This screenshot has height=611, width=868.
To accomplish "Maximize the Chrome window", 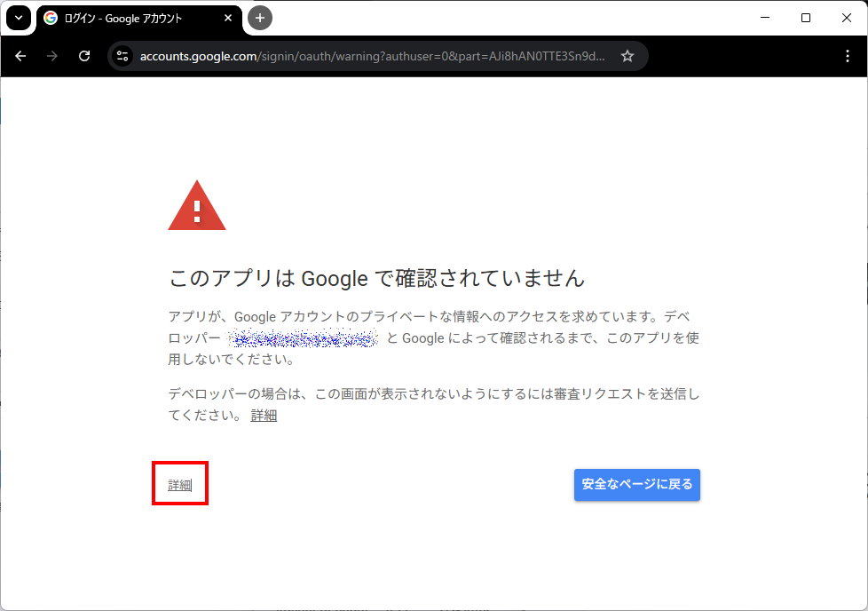I will click(806, 18).
